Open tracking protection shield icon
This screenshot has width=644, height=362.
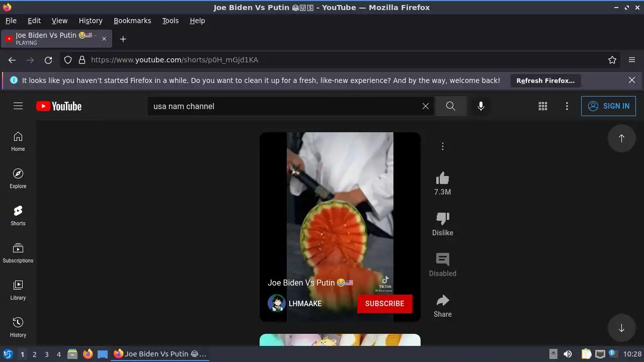[68, 60]
